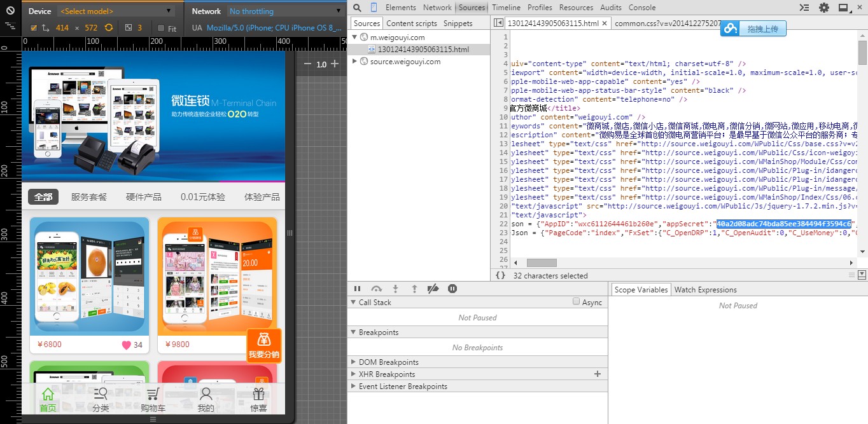The height and width of the screenshot is (424, 868).
Task: Uncheck the emulate resolution checkbox
Action: pyautogui.click(x=33, y=28)
